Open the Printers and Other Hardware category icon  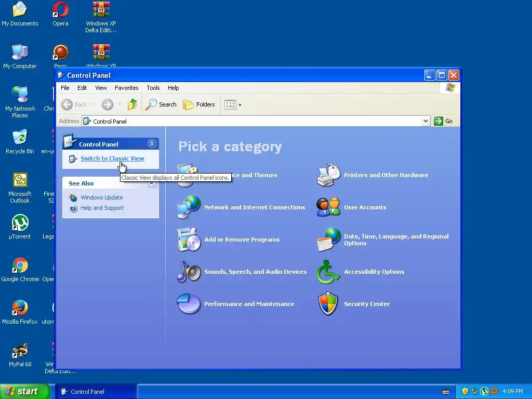(328, 175)
